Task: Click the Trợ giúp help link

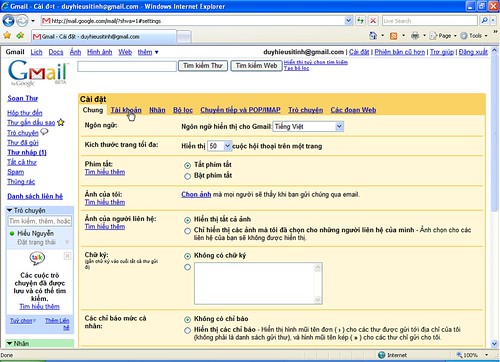Action: coord(442,52)
